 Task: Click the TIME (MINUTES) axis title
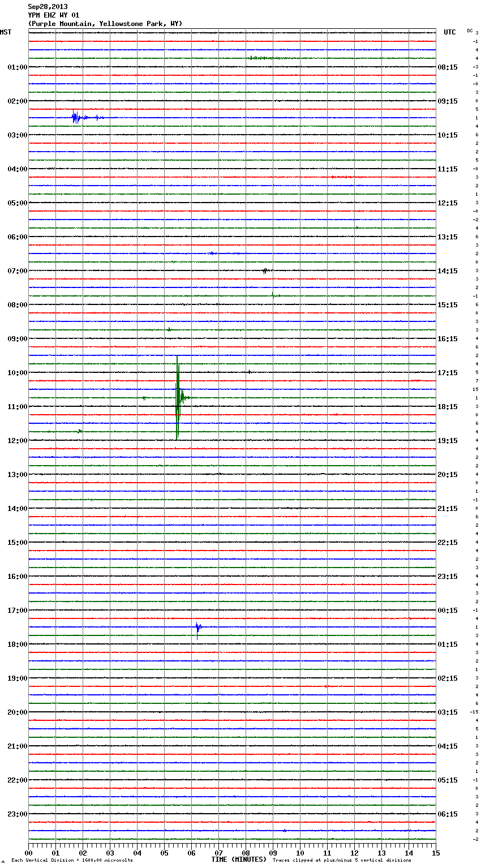(x=239, y=860)
